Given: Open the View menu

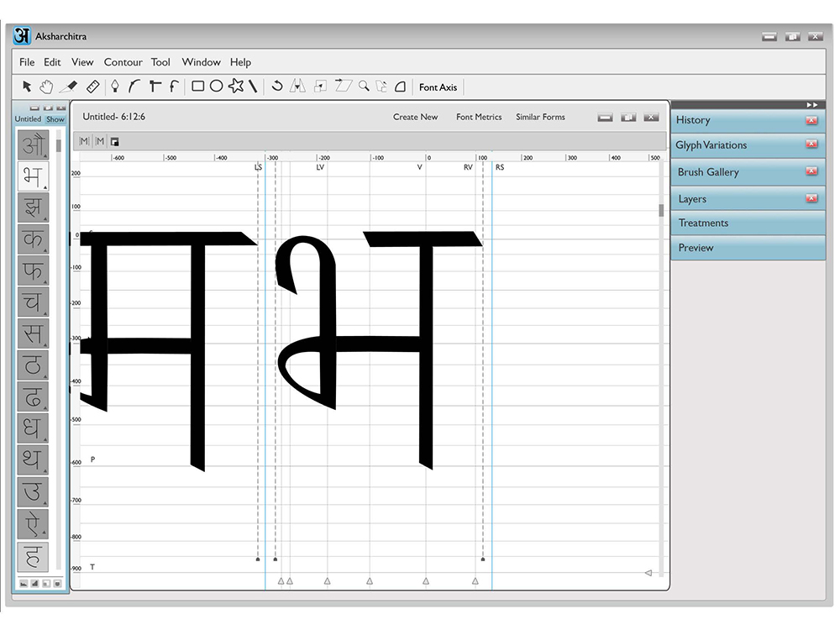Looking at the screenshot, I should 82,62.
